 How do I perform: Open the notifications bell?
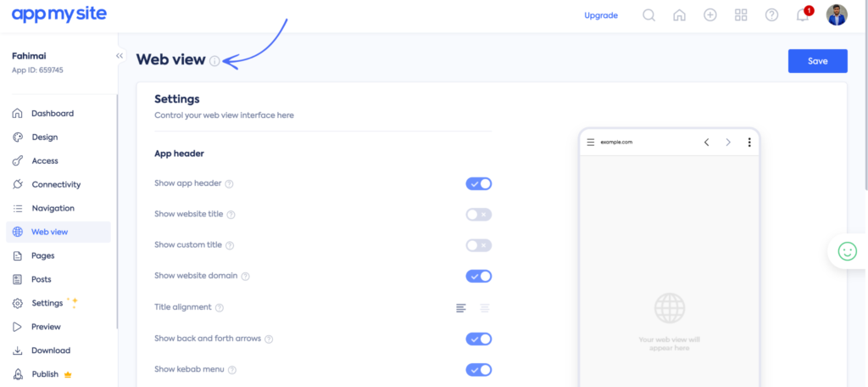[x=803, y=15]
